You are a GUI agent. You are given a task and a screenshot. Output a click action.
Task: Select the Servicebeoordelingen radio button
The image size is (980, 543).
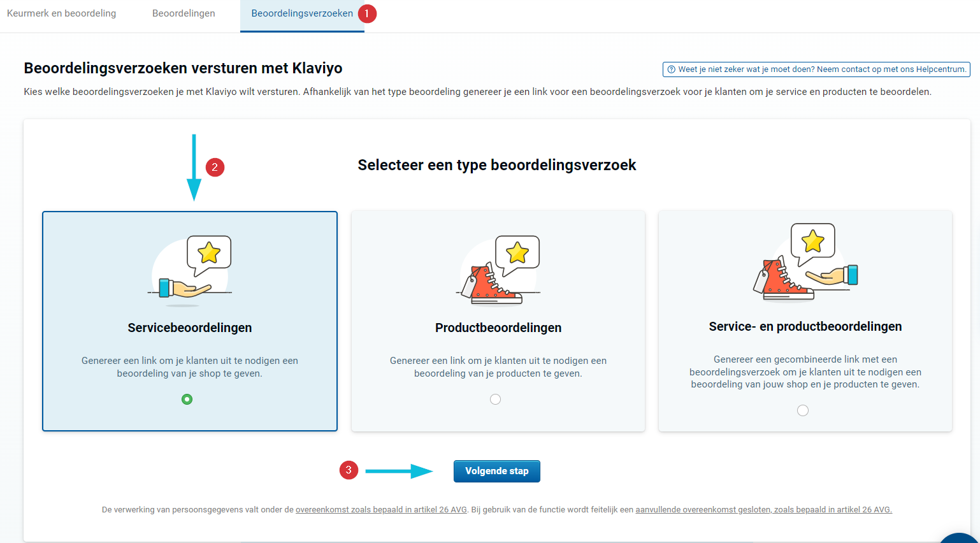(x=187, y=400)
